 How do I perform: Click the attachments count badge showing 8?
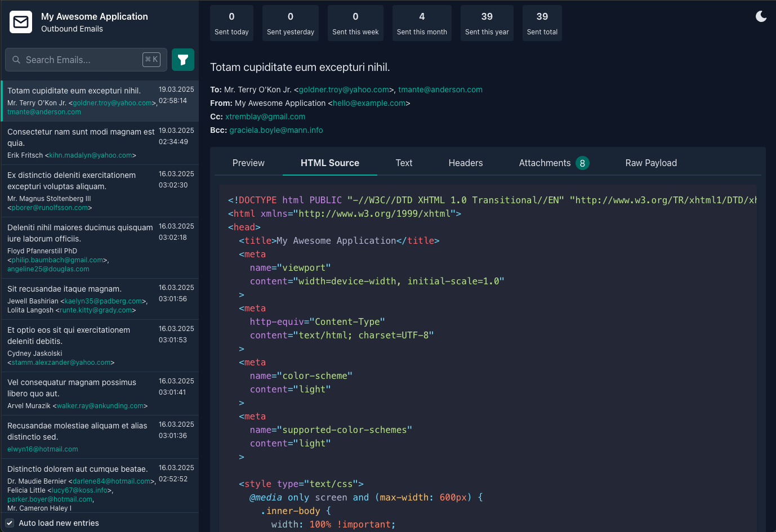[583, 163]
